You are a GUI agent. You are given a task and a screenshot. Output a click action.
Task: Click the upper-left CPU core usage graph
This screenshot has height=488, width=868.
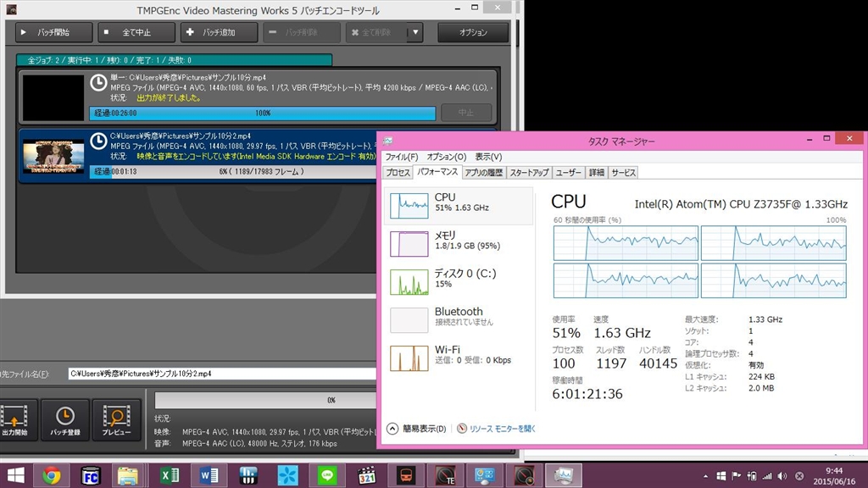(626, 243)
